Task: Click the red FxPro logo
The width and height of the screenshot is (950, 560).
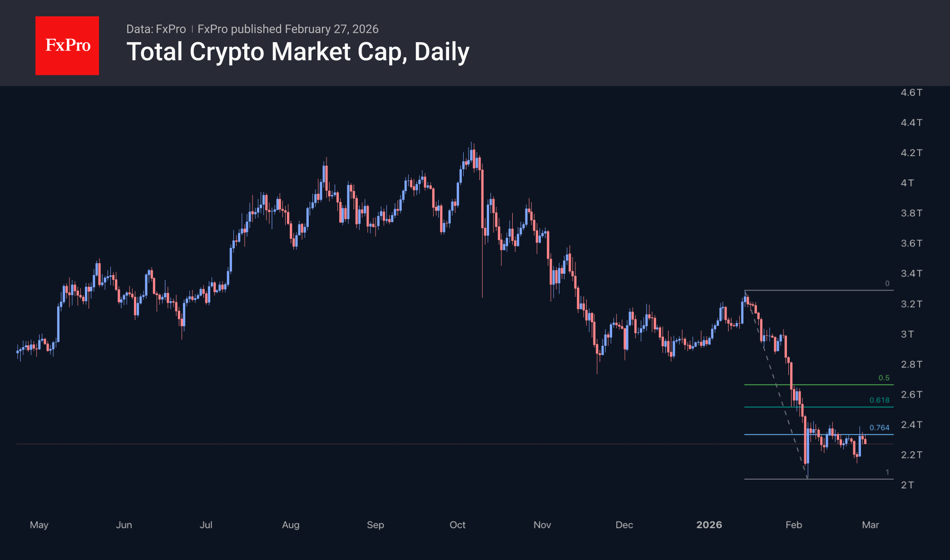Action: (67, 45)
